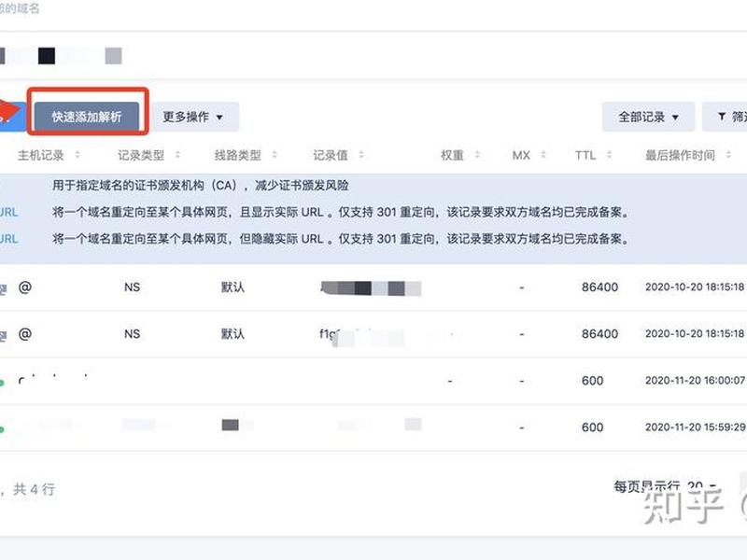Screen dimensions: 747x560
Task: Click the 记录值 column header
Action: [x=331, y=155]
